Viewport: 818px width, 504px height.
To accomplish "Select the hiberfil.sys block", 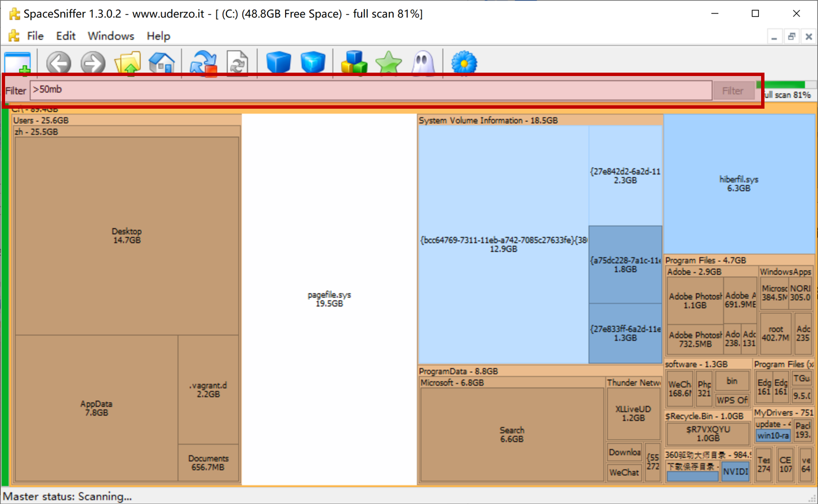I will 739,184.
